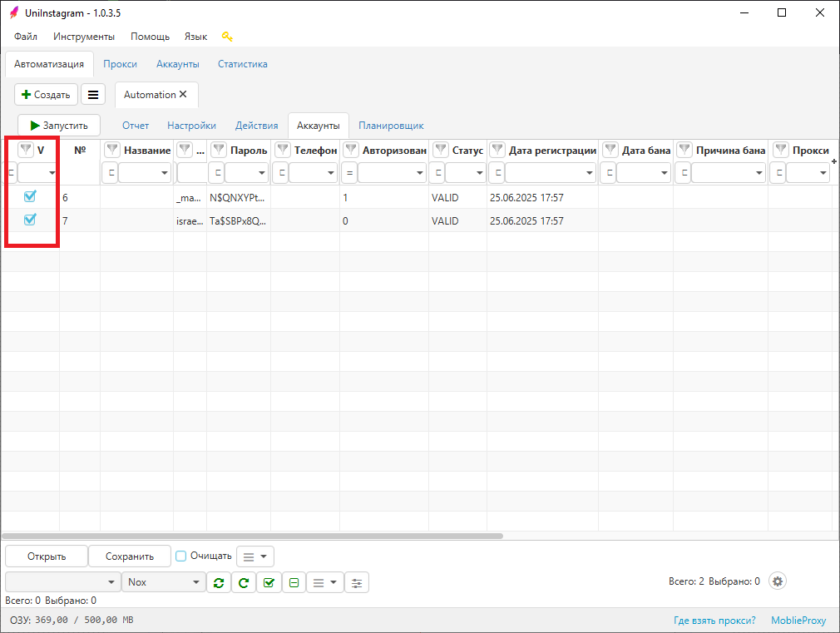
Task: Click the green check-all icon in bottom toolbar
Action: 269,582
